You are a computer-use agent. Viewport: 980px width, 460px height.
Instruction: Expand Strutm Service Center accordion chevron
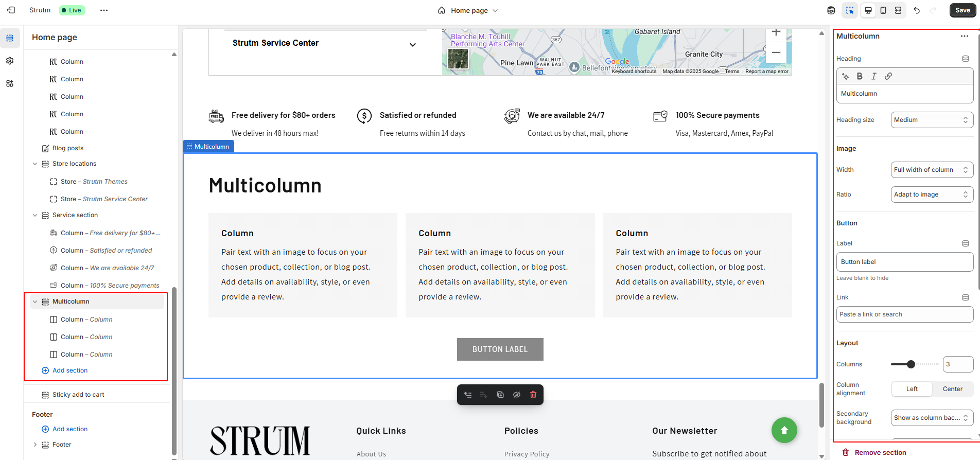click(413, 45)
